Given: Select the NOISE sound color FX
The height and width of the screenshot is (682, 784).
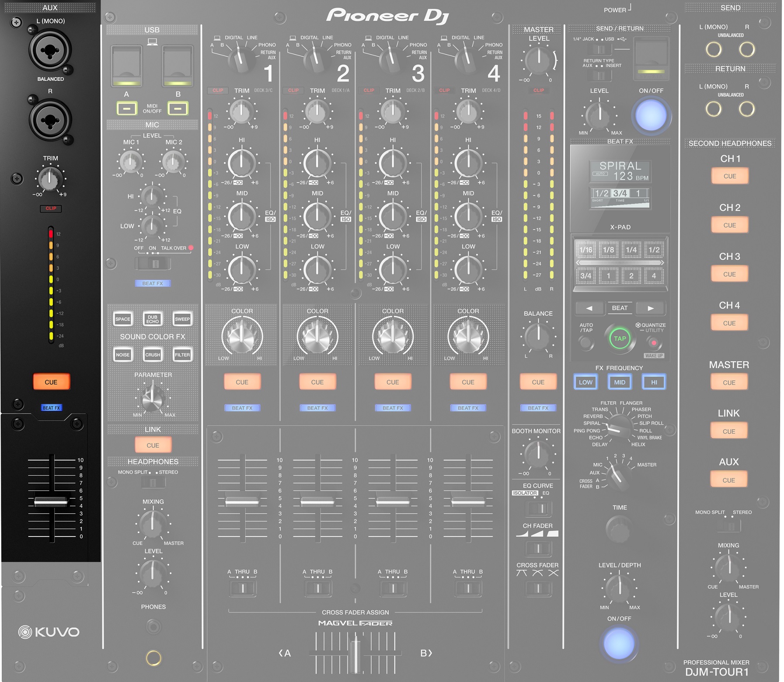Looking at the screenshot, I should tap(122, 355).
